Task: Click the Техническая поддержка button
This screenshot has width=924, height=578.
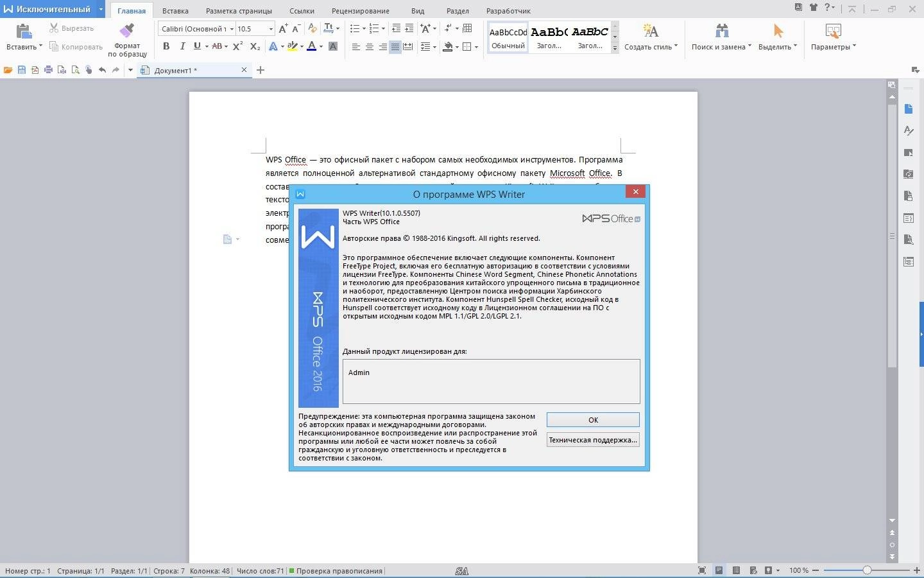Action: tap(593, 440)
